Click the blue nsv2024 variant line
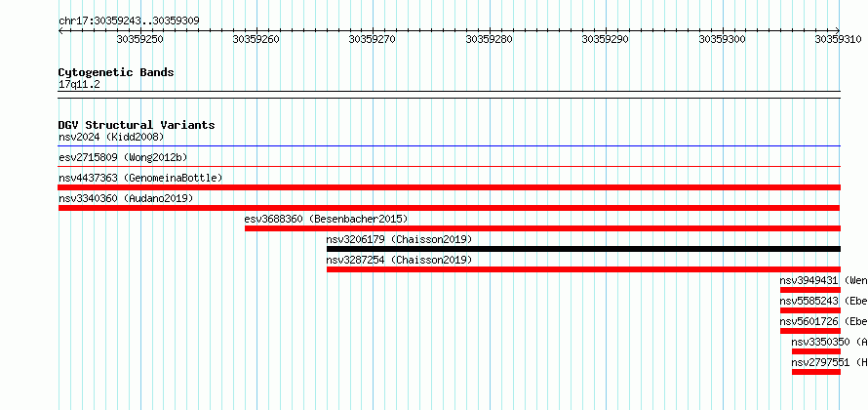The height and width of the screenshot is (410, 868). (x=450, y=146)
